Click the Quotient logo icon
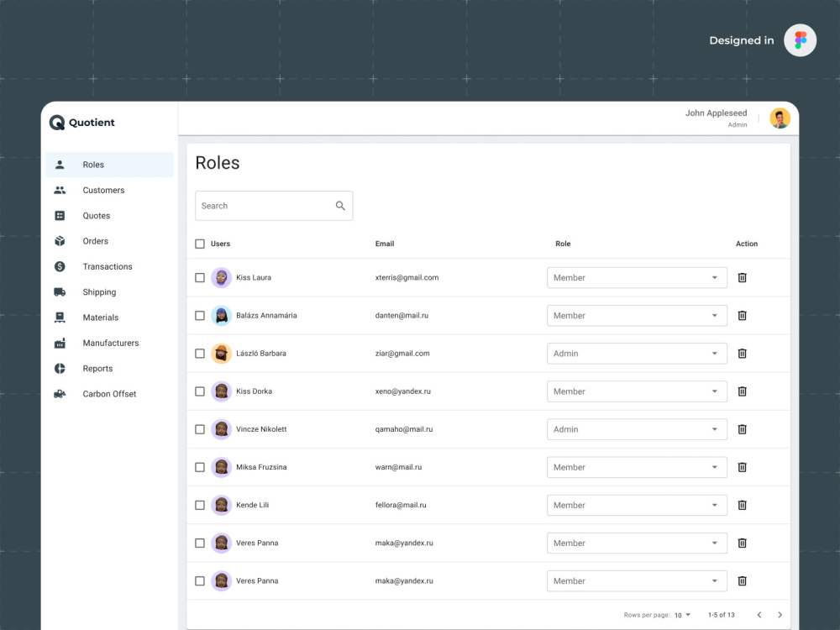The width and height of the screenshot is (840, 630). pos(57,123)
